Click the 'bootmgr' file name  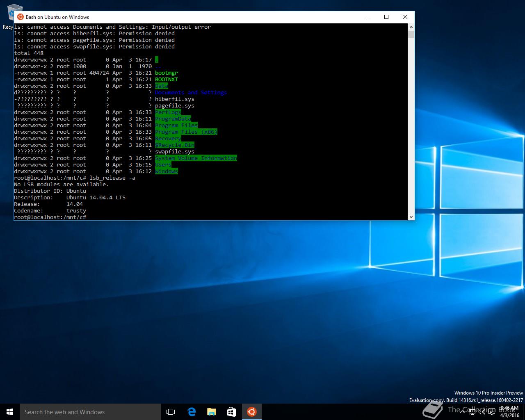[167, 73]
